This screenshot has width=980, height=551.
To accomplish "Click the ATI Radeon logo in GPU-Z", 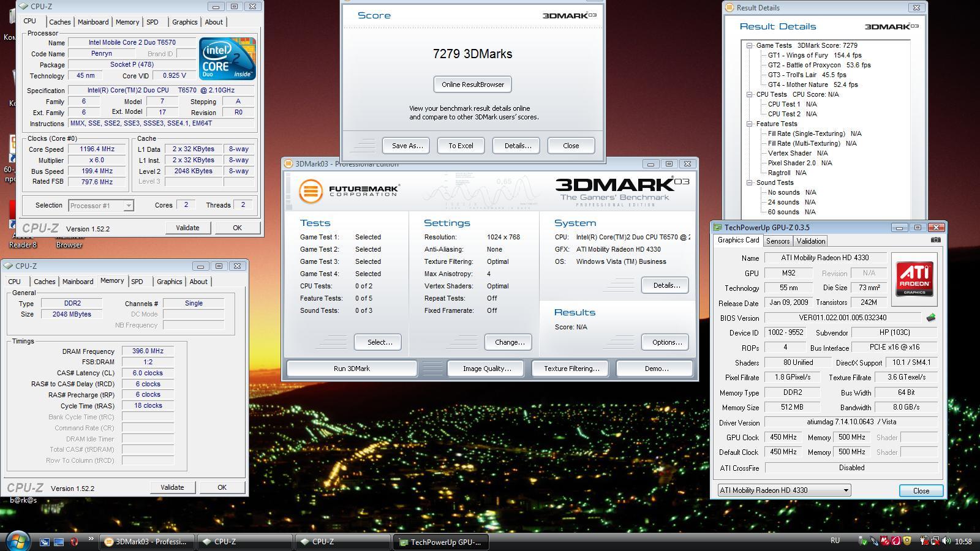I will (x=914, y=279).
